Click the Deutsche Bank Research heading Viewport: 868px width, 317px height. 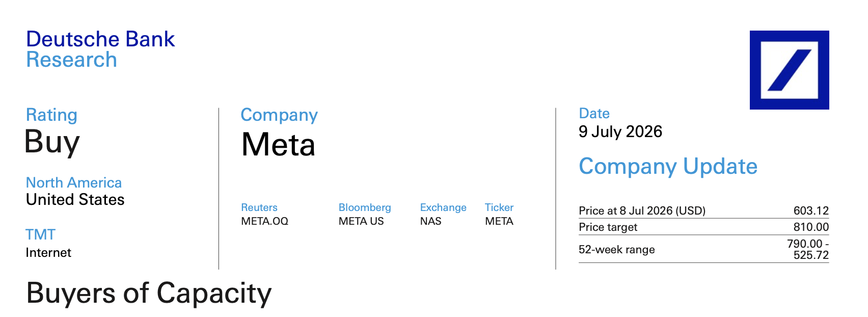100,49
